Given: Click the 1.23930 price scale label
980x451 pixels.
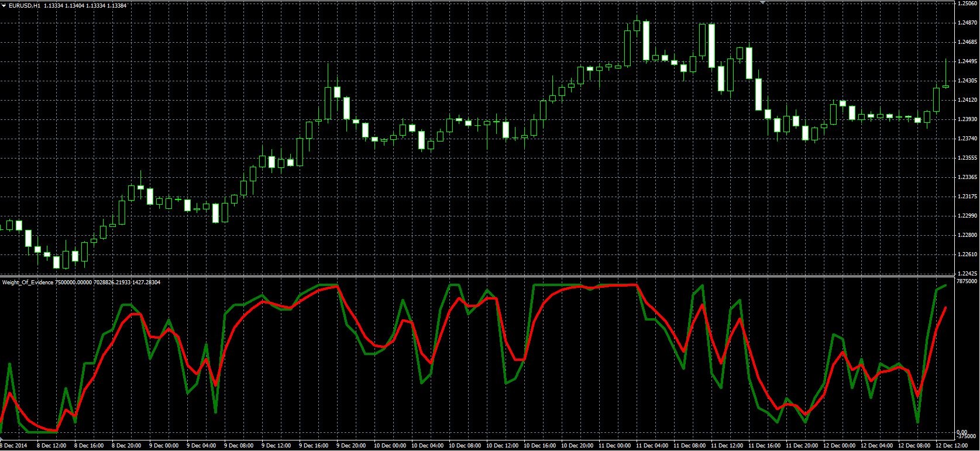Looking at the screenshot, I should pos(968,119).
